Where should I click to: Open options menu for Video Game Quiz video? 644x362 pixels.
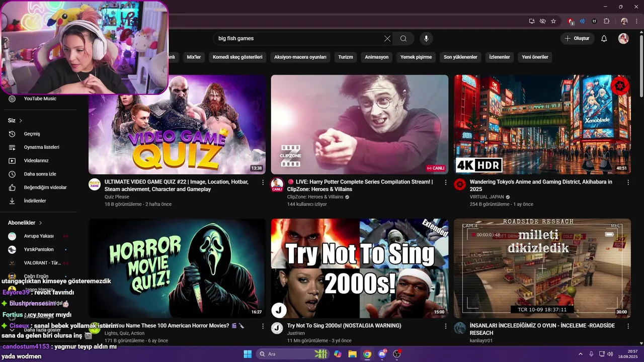click(x=263, y=183)
